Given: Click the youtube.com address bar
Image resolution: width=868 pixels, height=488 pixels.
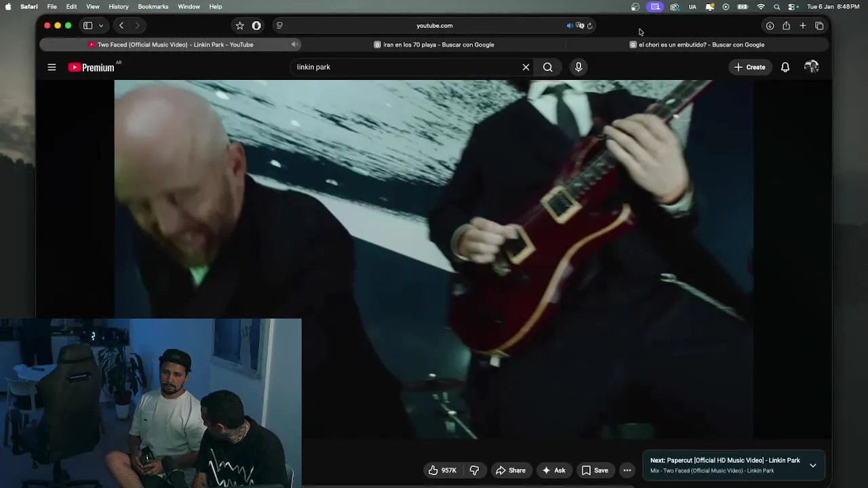Looking at the screenshot, I should 435,26.
